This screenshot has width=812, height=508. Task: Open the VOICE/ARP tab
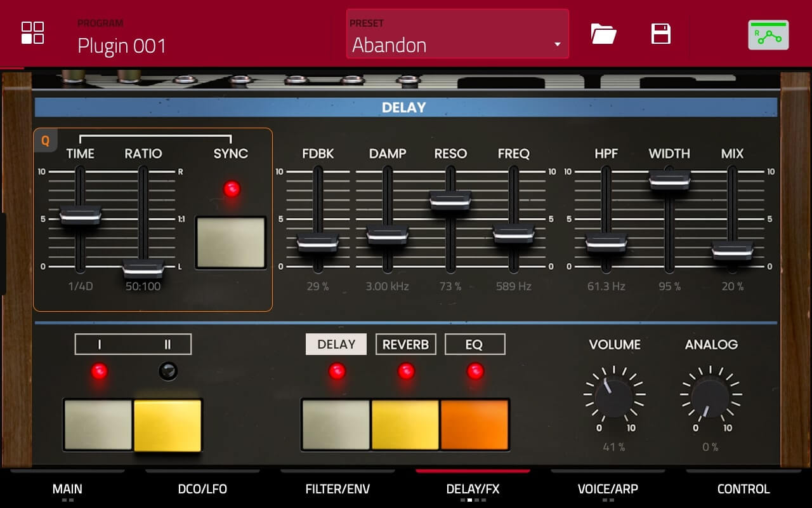pos(608,489)
